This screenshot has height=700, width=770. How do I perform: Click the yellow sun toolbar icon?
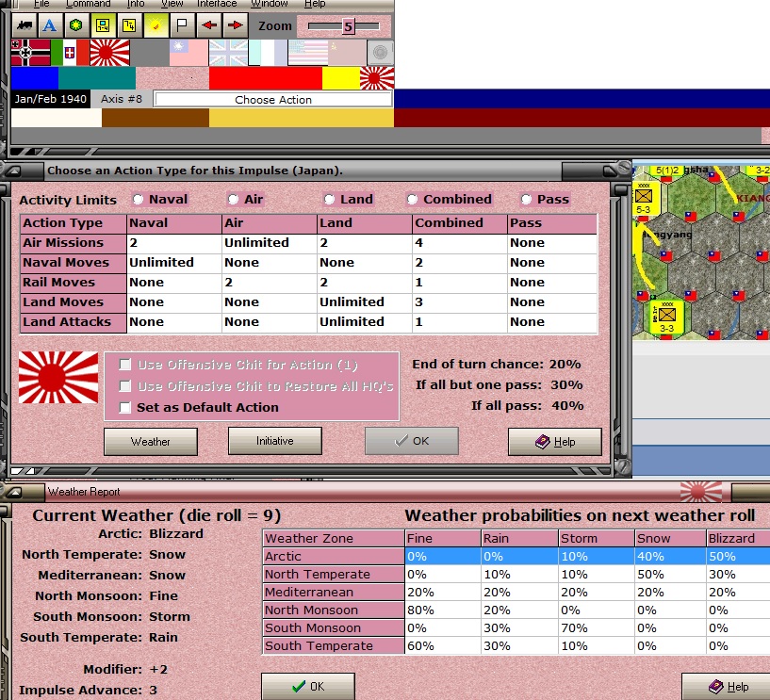(x=156, y=25)
